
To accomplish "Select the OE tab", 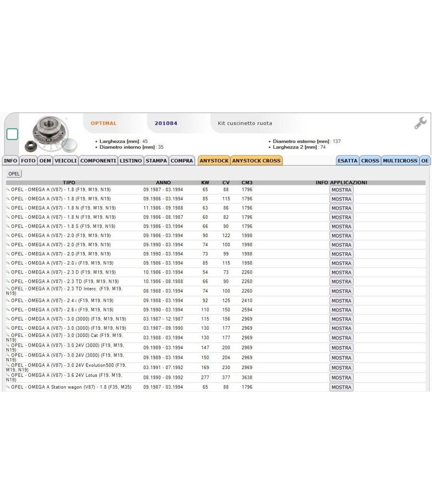I will click(425, 160).
